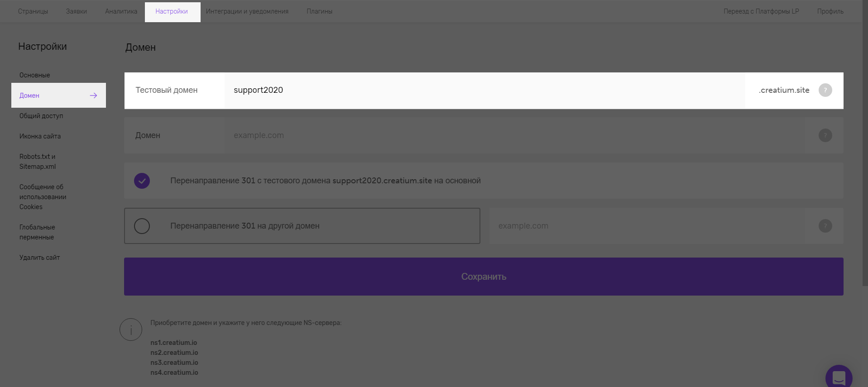
Task: Click the info icon near NS-servers note
Action: click(x=131, y=330)
